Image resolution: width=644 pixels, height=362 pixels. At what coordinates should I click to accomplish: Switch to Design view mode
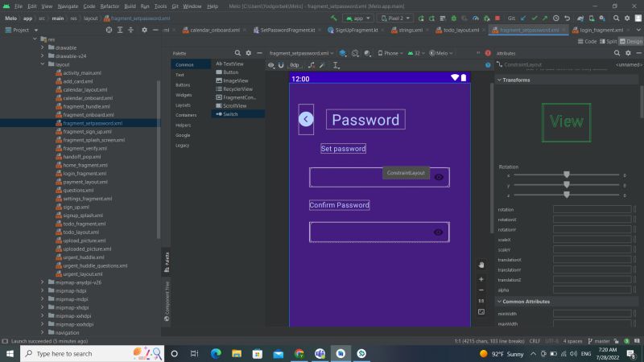pyautogui.click(x=631, y=42)
